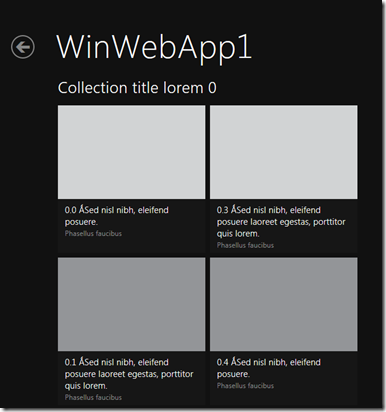
Task: Click Phaselus faucibus subtitle under item 0.0
Action: [93, 233]
